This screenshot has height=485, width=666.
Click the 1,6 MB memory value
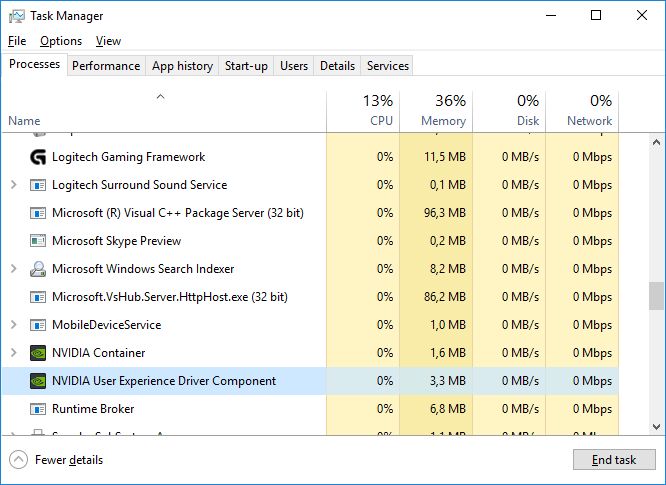click(448, 353)
